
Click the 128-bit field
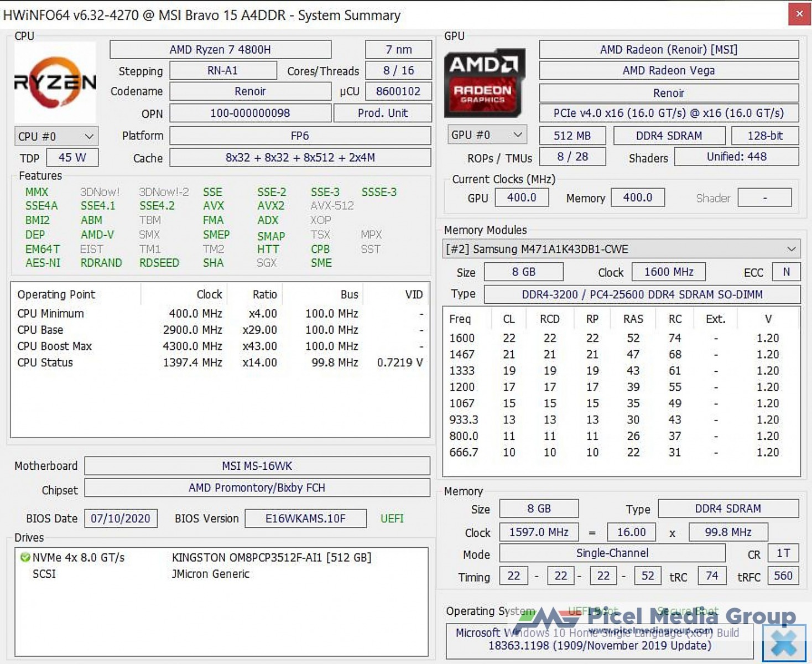point(766,136)
